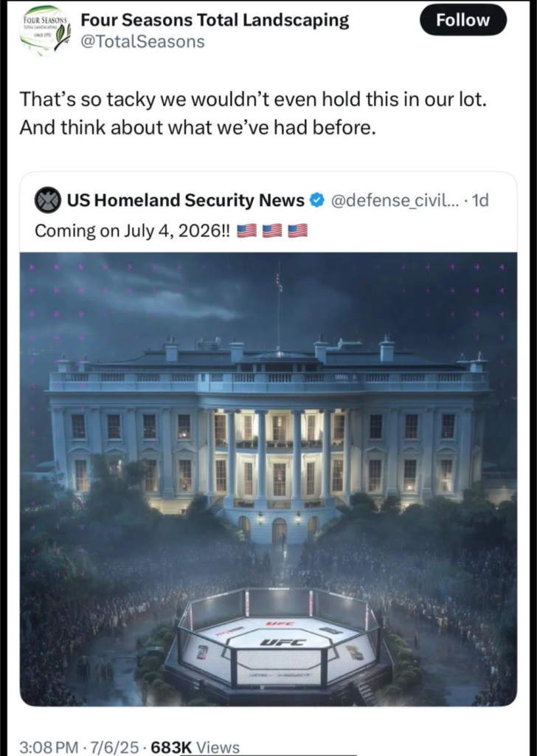
Task: Open the @TotalSeasons handle link
Action: tap(142, 41)
